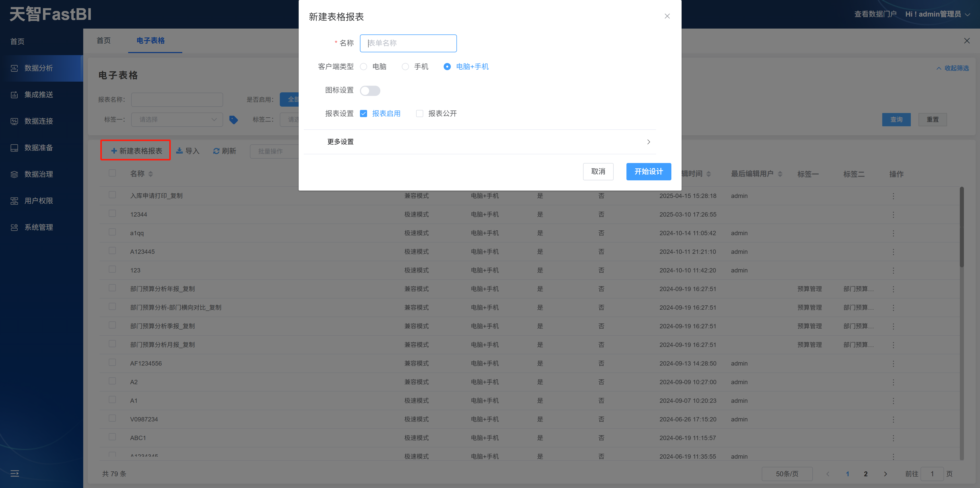Switch to the 电子表格 tab
This screenshot has width=980, height=488.
[151, 41]
